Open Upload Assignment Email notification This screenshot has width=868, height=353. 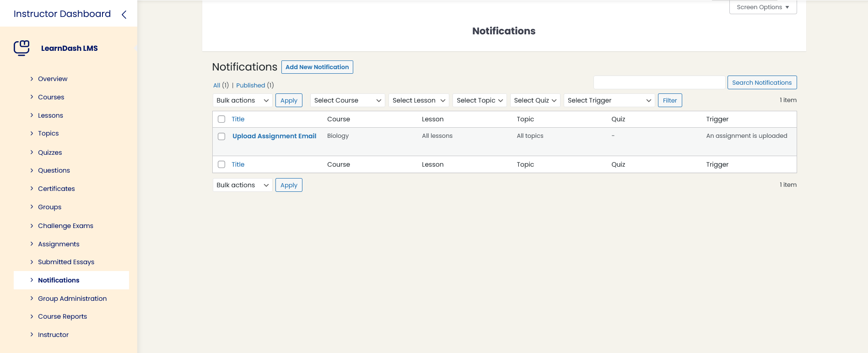tap(274, 136)
